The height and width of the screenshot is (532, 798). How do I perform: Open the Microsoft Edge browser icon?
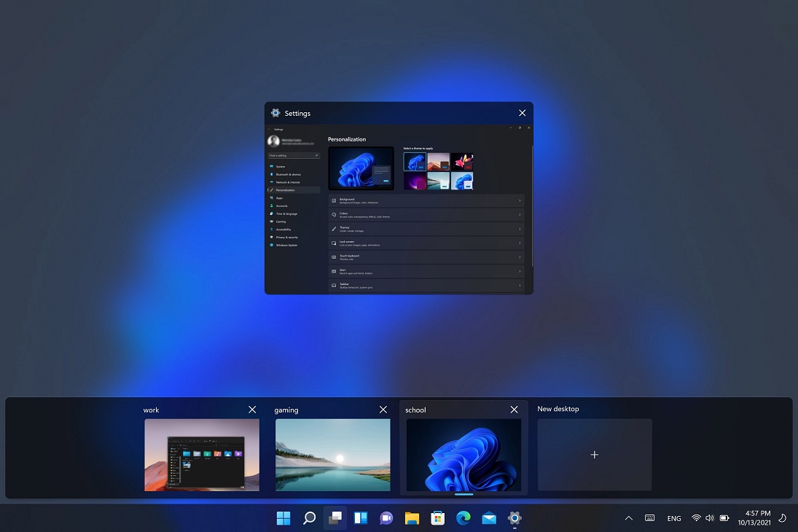pos(463,518)
